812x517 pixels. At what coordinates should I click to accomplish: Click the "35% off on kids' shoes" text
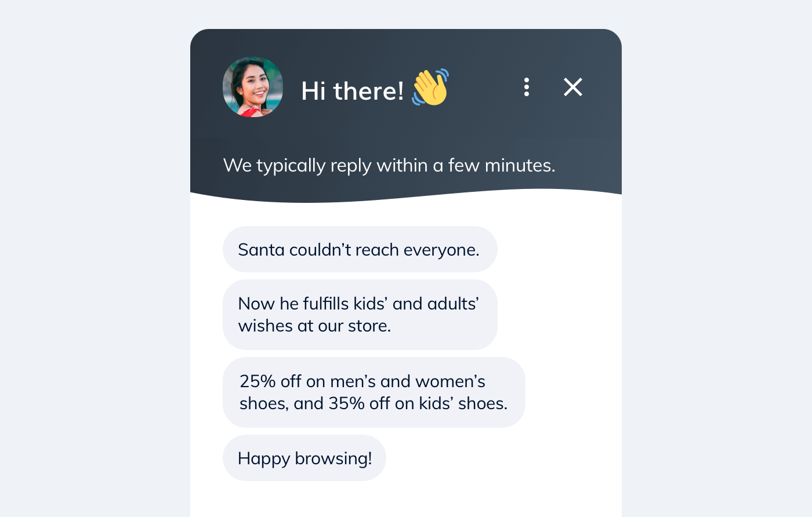(418, 403)
